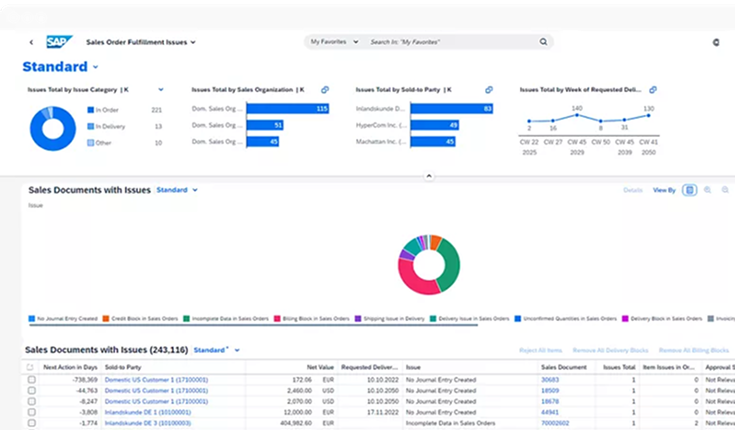The image size is (735, 430).
Task: Open link icon on Sold-to Party card
Action: (489, 90)
